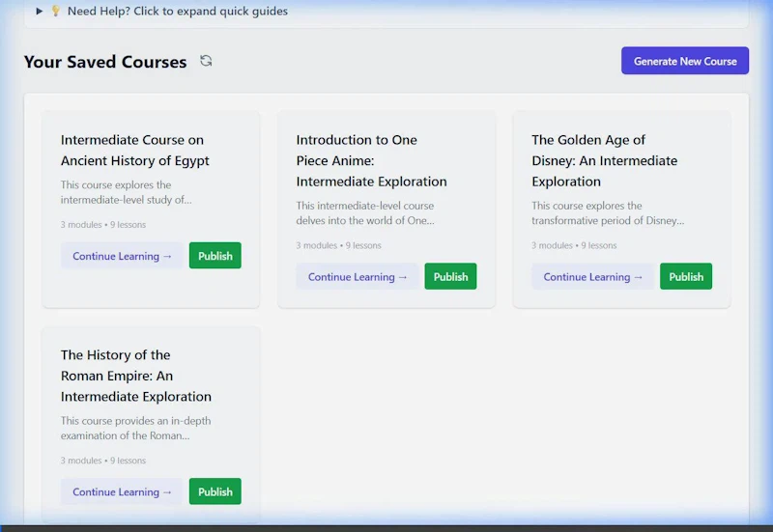Click the Generate New Course button
The height and width of the screenshot is (532, 773).
coord(685,61)
